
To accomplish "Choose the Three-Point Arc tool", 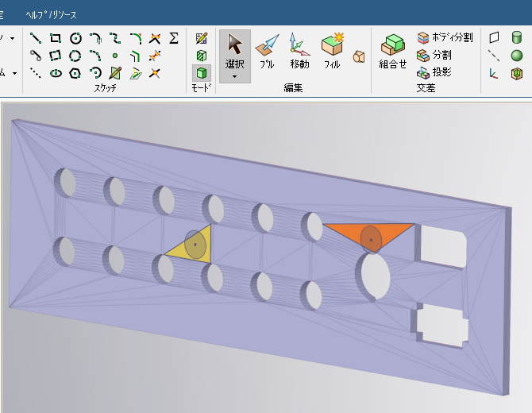I will coord(95,56).
